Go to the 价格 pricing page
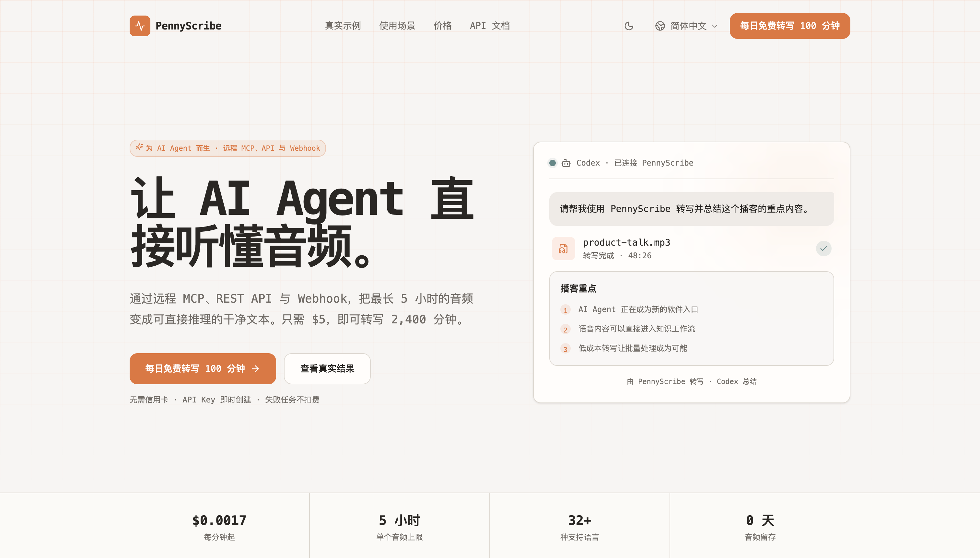Viewport: 980px width, 558px height. click(443, 26)
